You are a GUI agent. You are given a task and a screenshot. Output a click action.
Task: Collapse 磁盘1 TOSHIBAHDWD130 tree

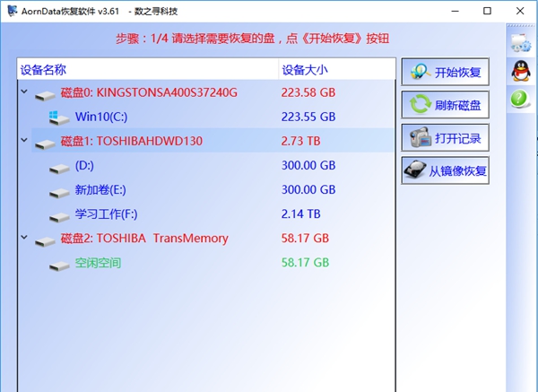click(x=24, y=140)
